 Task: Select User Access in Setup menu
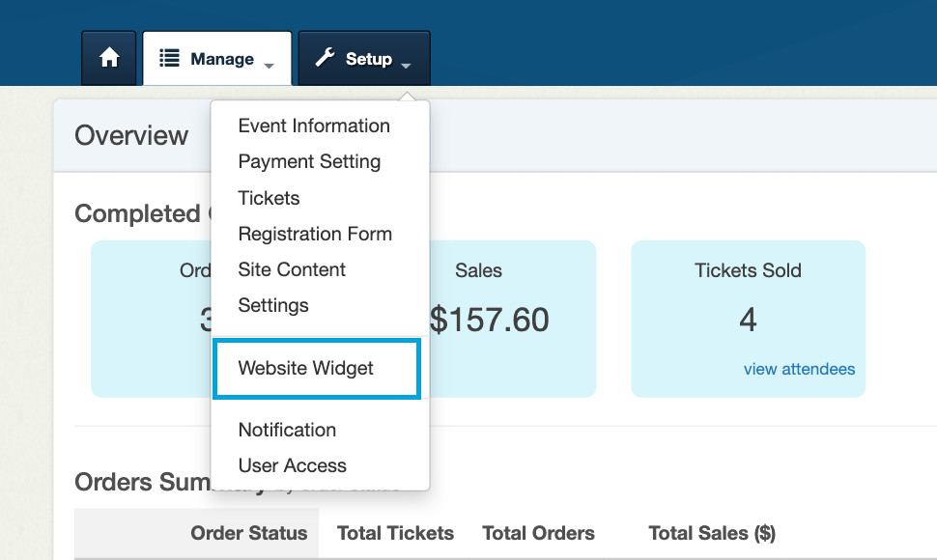coord(293,465)
